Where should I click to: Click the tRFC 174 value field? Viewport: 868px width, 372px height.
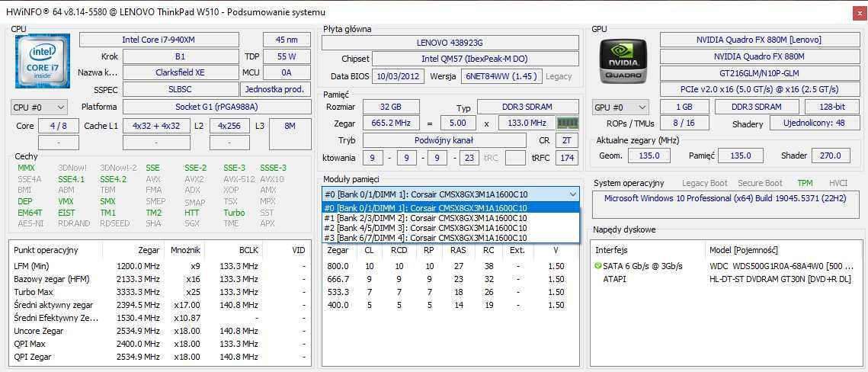(567, 158)
